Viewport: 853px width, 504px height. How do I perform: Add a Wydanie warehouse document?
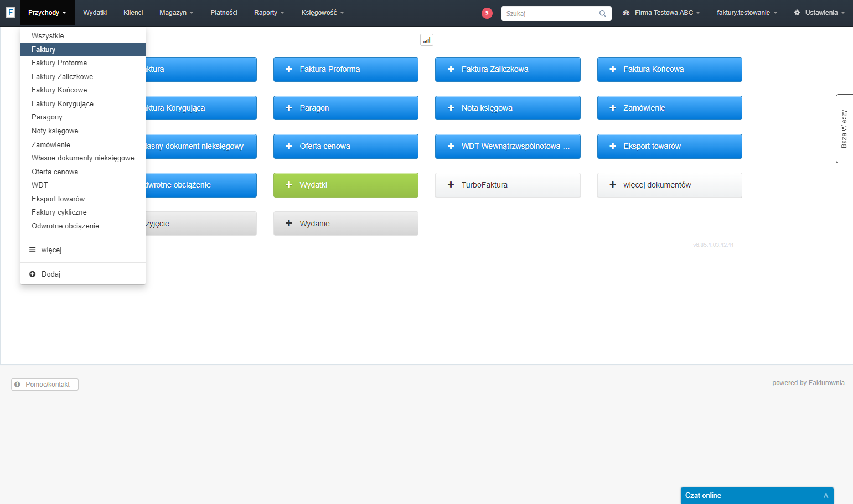click(346, 224)
